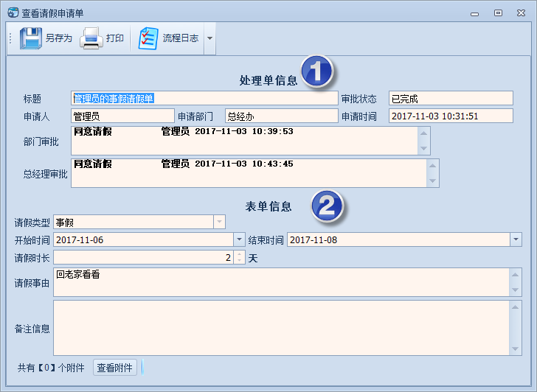Image resolution: width=537 pixels, height=392 pixels.
Task: Click the app icon in title bar
Action: click(x=13, y=13)
